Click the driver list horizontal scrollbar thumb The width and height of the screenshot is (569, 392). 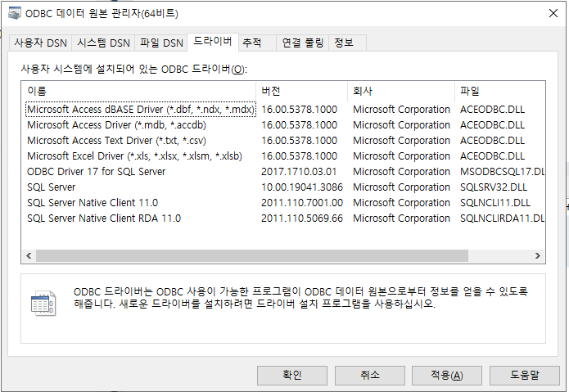tap(252, 255)
